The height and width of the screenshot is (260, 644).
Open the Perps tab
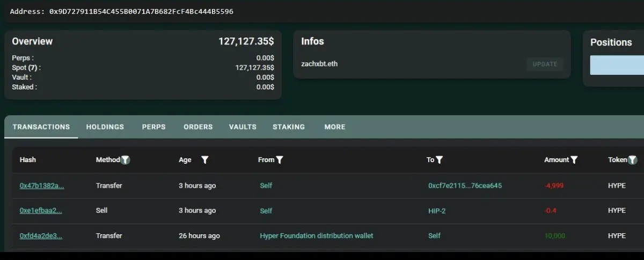(x=154, y=127)
